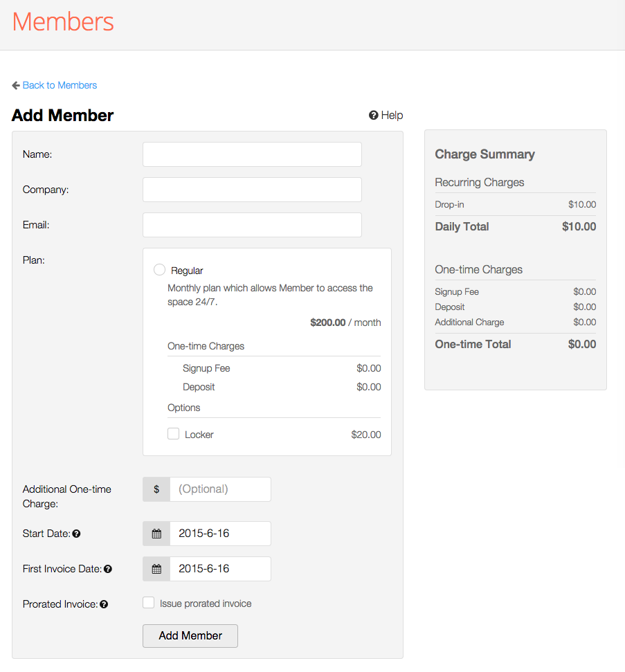Image resolution: width=625 pixels, height=672 pixels.
Task: Click into the Company text field
Action: click(252, 190)
